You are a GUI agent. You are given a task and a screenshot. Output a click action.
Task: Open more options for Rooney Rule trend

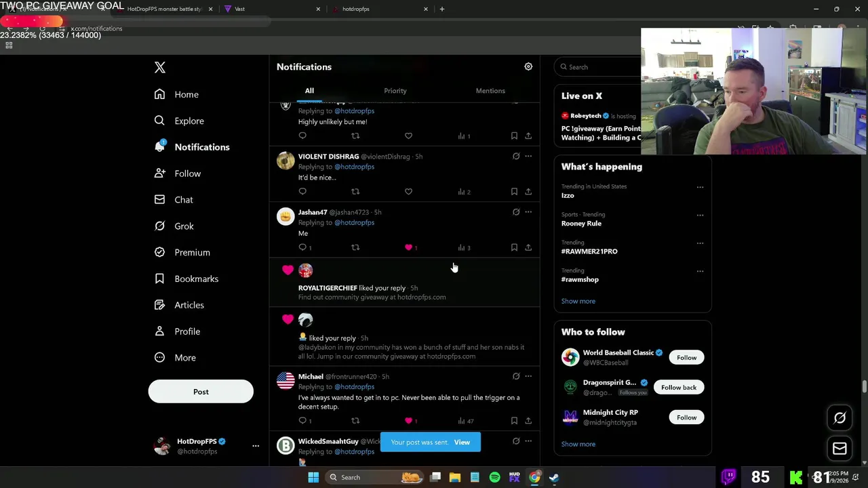tap(700, 216)
